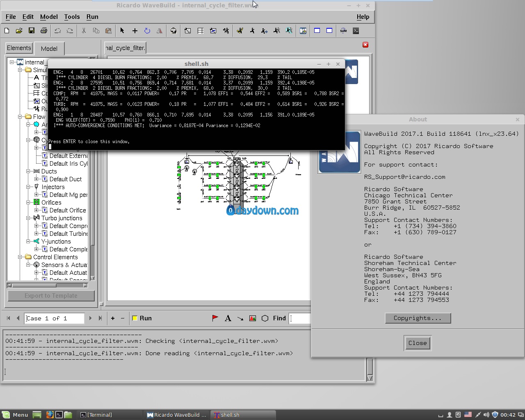Viewport: 525px width, 420px height.
Task: Open the Help menu
Action: 363,17
